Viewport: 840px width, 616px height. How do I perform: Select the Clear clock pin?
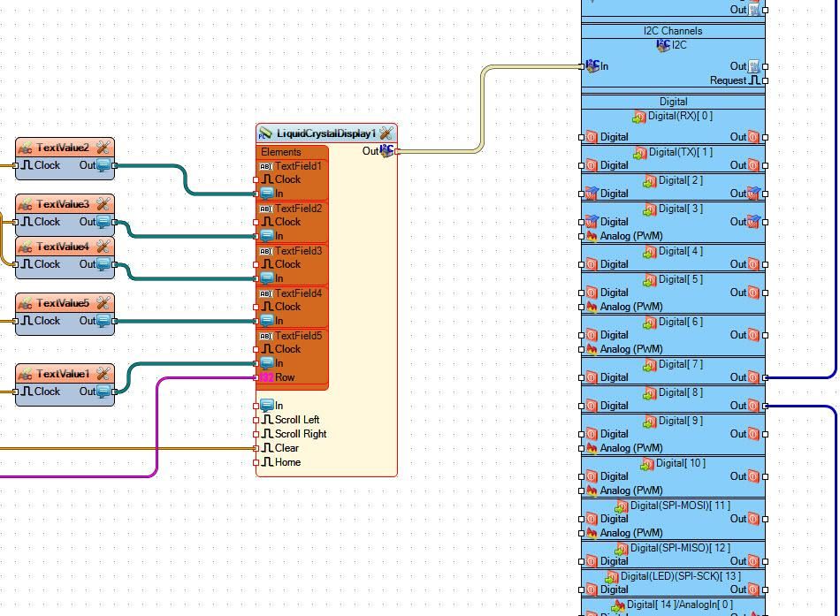point(268,448)
